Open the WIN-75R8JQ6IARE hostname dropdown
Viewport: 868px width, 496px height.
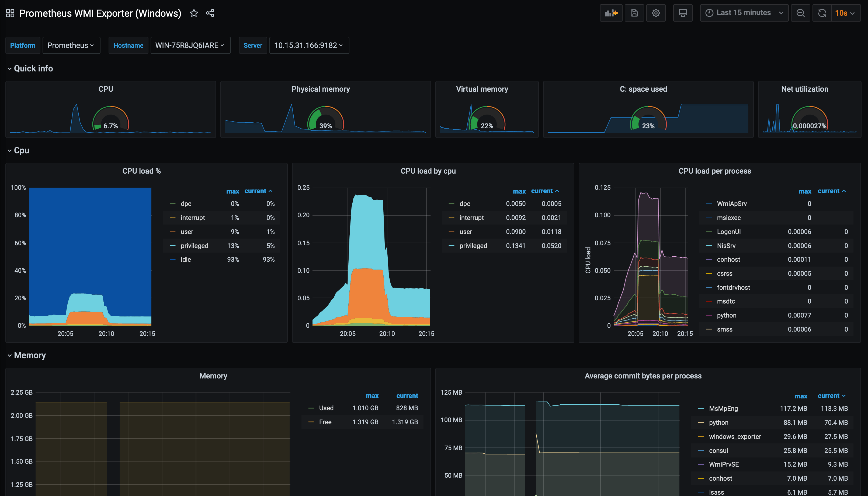[x=190, y=45]
